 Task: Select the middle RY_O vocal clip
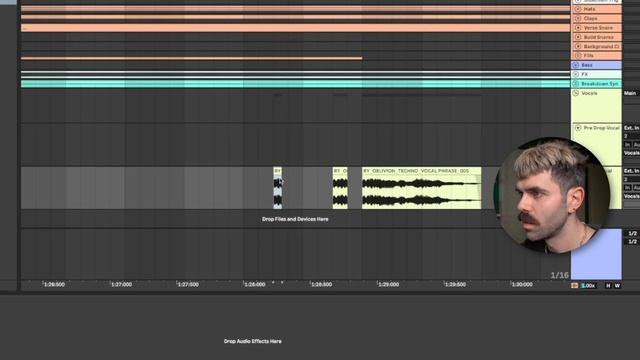tap(340, 188)
